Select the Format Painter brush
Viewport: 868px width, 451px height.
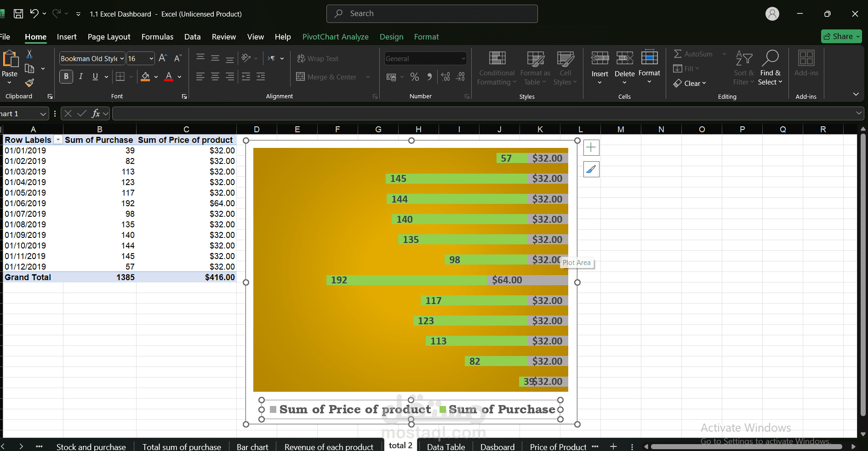(x=29, y=83)
